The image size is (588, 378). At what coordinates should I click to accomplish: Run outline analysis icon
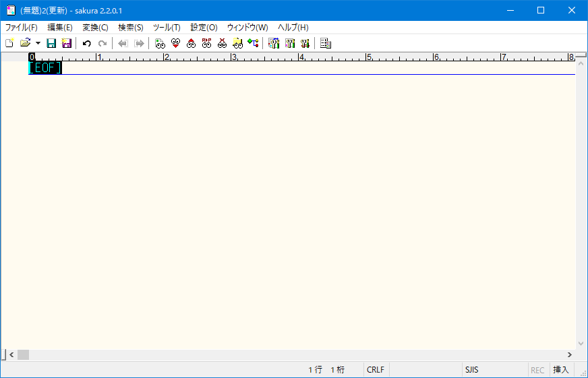point(253,43)
